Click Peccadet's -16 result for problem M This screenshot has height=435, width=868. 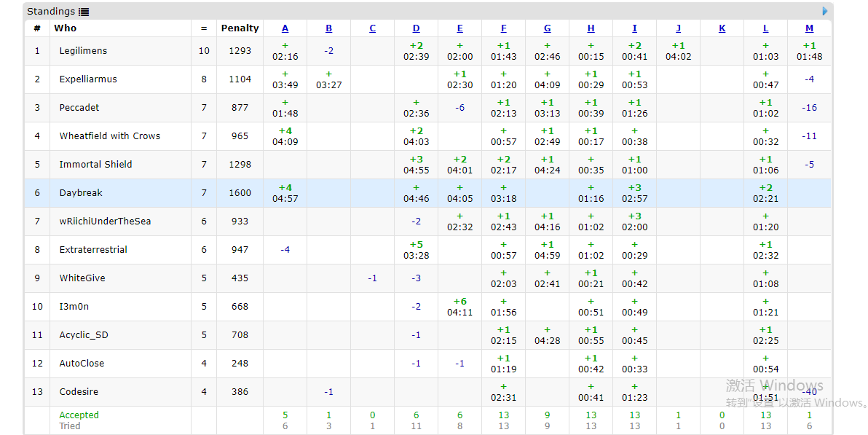point(809,108)
